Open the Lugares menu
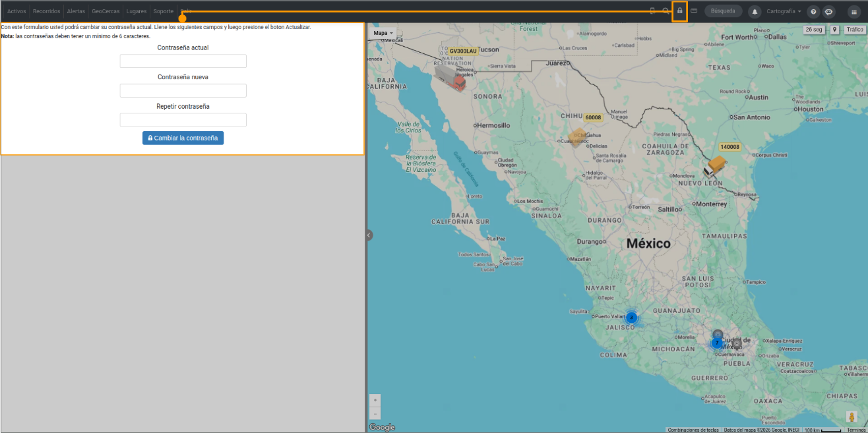868x433 pixels. pyautogui.click(x=137, y=11)
